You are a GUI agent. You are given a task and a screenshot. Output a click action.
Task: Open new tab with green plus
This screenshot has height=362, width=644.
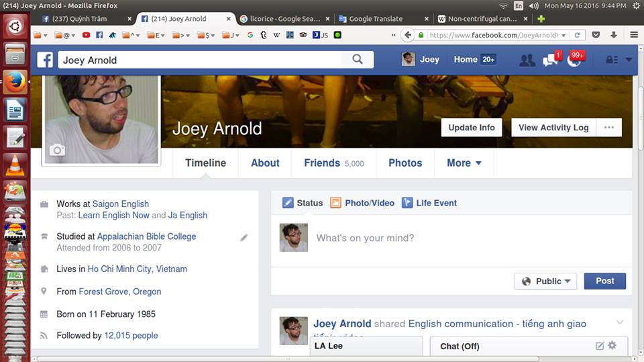point(541,19)
